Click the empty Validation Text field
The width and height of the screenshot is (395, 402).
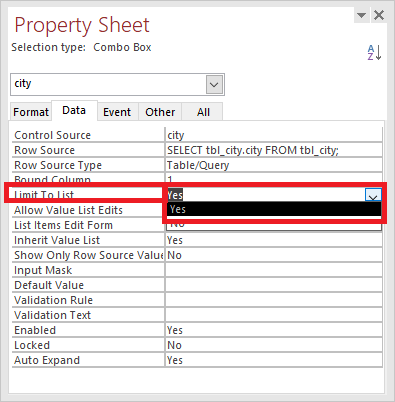pos(274,315)
